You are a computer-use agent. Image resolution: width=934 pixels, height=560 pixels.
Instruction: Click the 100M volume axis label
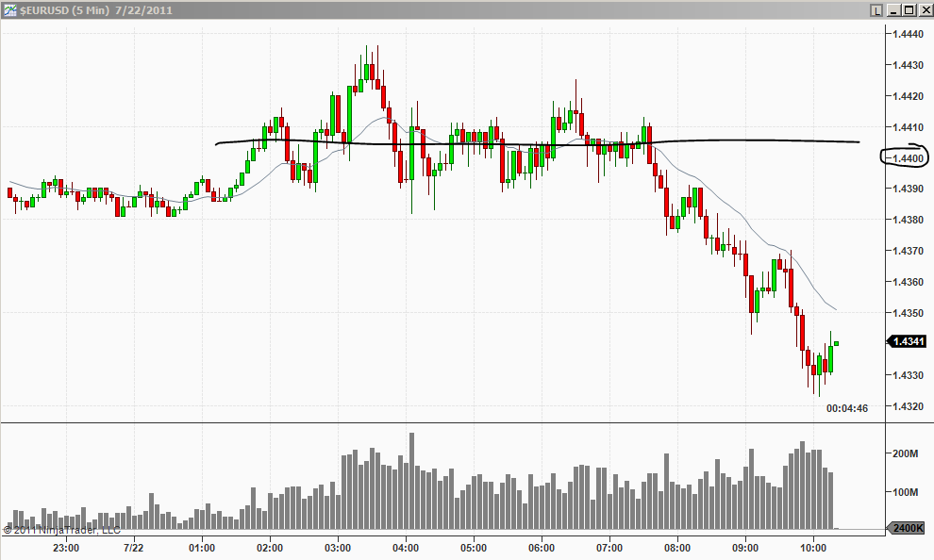[x=906, y=492]
